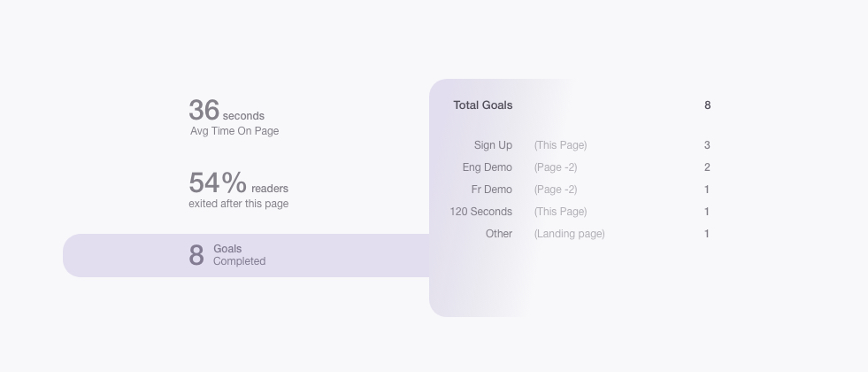The image size is (868, 372).
Task: Open the 54% readers exited stat
Action: tap(238, 190)
